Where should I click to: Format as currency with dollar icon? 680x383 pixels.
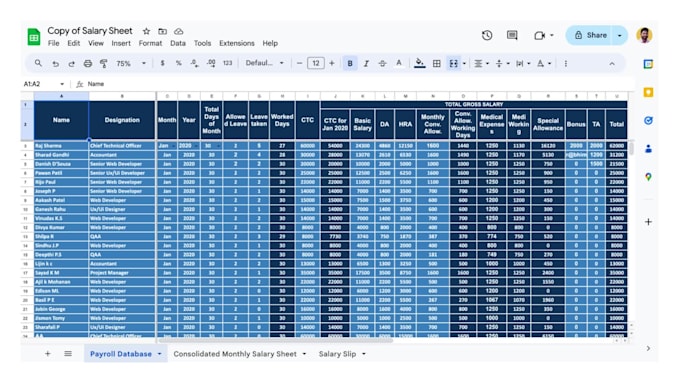163,63
